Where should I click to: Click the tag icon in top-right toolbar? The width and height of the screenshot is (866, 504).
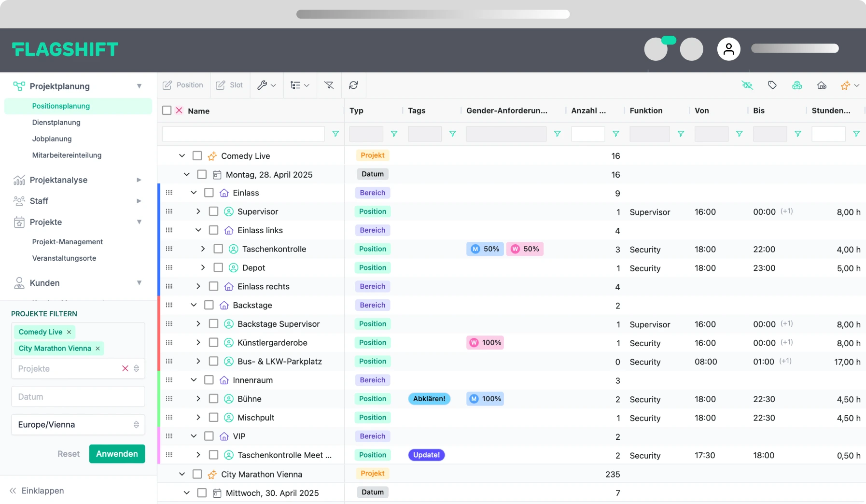click(772, 85)
